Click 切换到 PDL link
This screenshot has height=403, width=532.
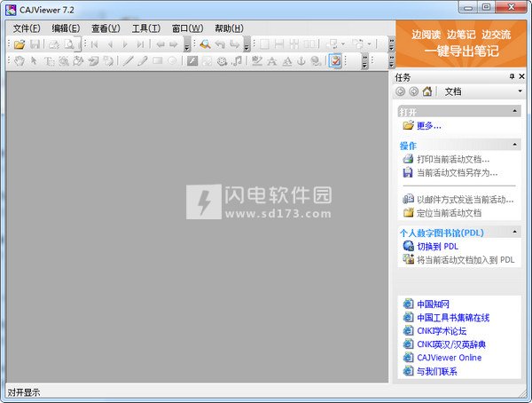click(438, 247)
